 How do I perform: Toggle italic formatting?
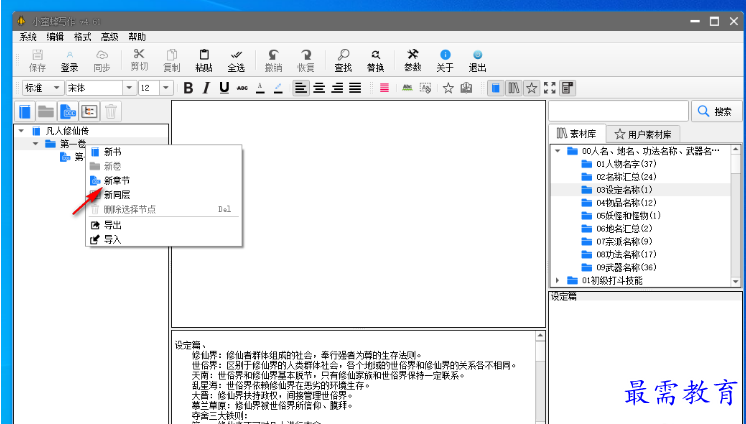tap(206, 88)
